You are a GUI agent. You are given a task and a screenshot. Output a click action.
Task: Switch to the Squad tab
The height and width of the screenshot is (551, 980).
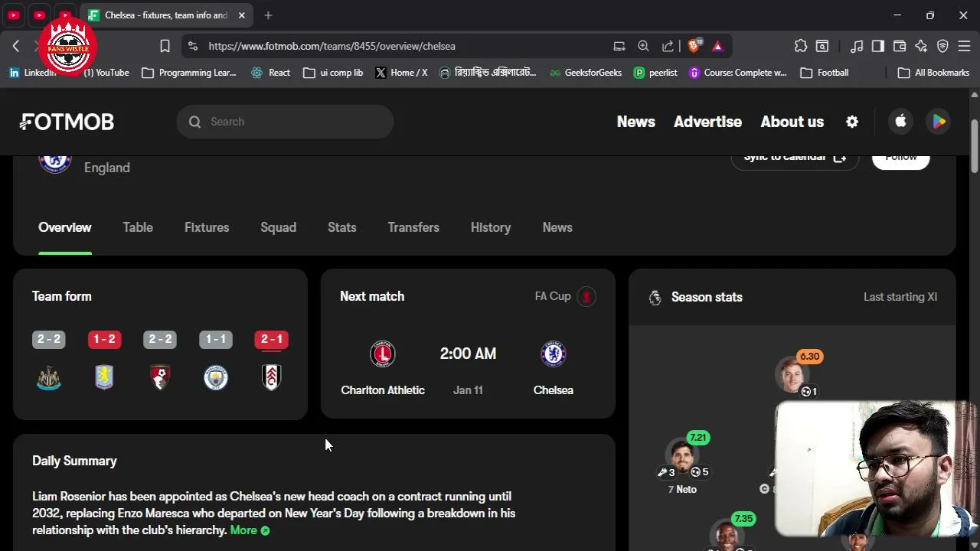278,227
